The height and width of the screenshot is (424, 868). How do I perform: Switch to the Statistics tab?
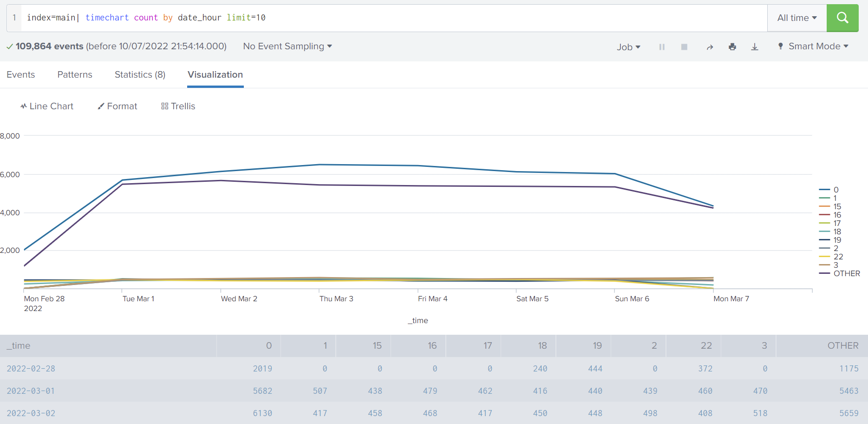tap(140, 74)
